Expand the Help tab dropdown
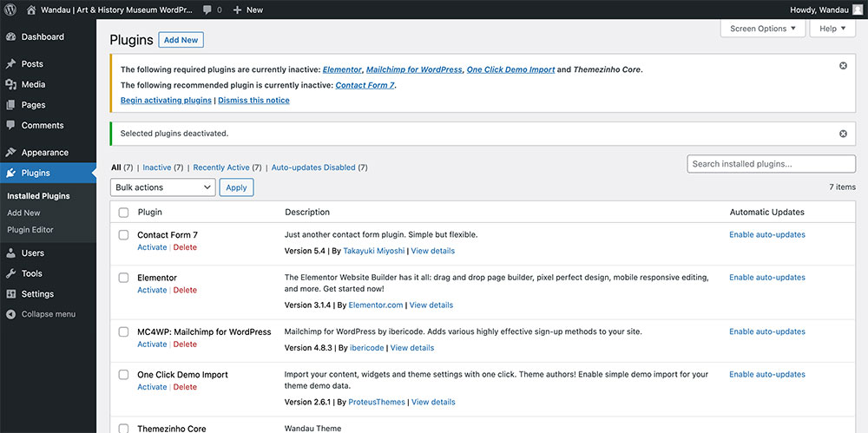 (832, 29)
